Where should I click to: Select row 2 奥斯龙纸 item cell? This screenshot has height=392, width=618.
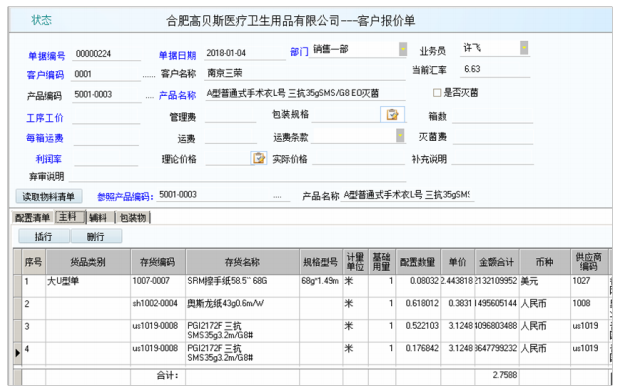click(x=242, y=304)
